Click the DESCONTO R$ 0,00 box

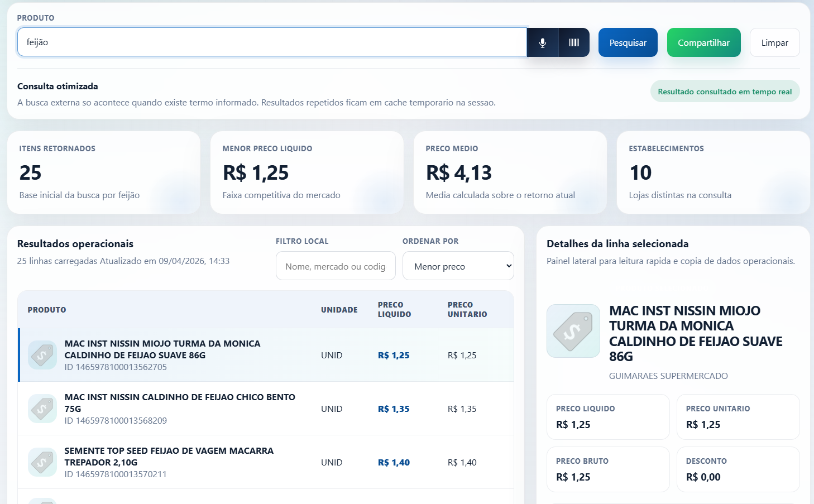pyautogui.click(x=738, y=469)
